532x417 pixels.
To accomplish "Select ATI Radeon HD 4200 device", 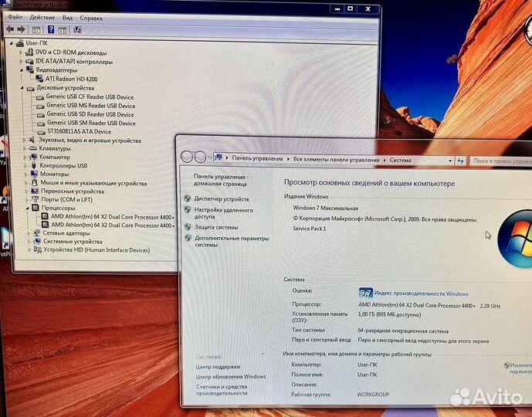I will [x=71, y=79].
